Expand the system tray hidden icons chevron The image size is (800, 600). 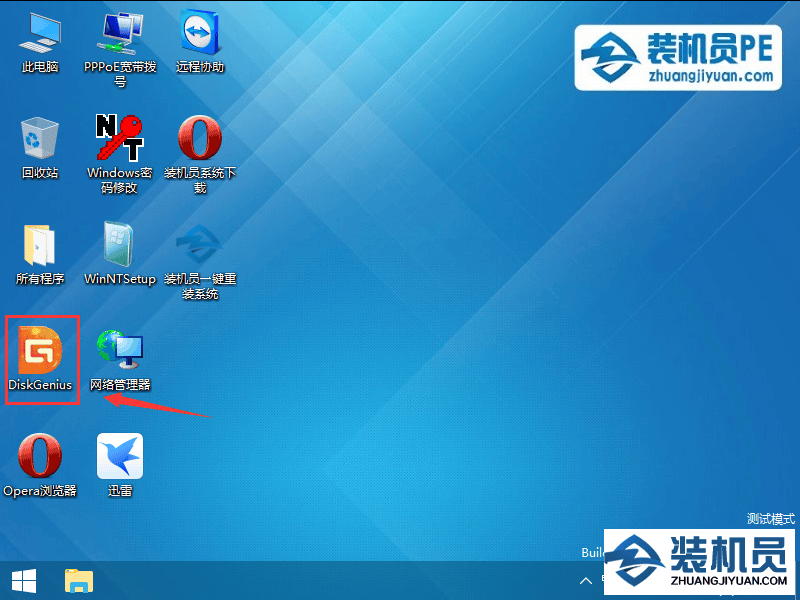pos(586,581)
